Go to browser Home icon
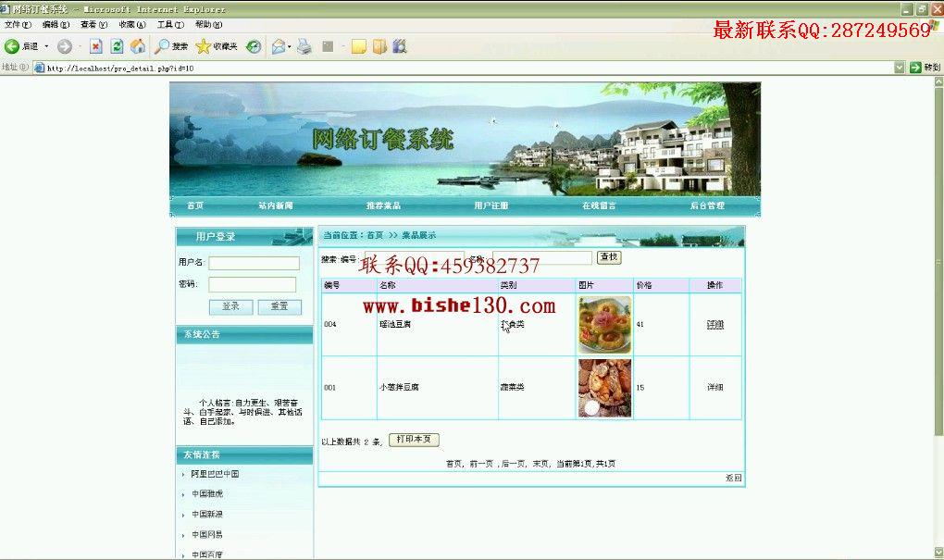The image size is (944, 560). (x=138, y=45)
